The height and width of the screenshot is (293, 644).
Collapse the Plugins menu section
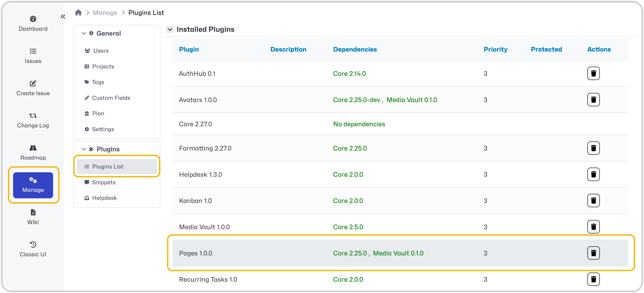[x=83, y=149]
